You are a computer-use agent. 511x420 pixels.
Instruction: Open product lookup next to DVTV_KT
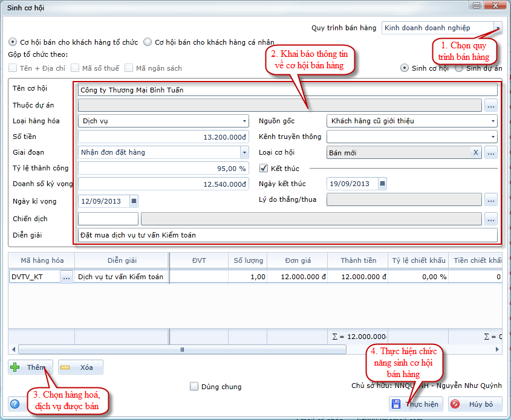[66, 277]
